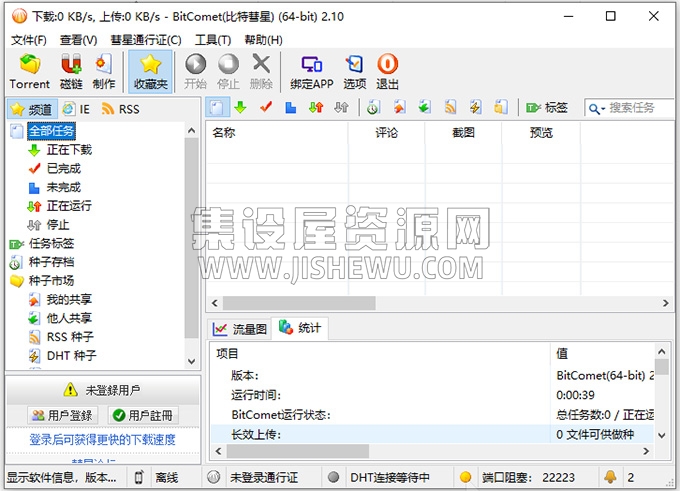Image resolution: width=680 pixels, height=491 pixels.
Task: Switch to the IE tab
Action: [76, 109]
